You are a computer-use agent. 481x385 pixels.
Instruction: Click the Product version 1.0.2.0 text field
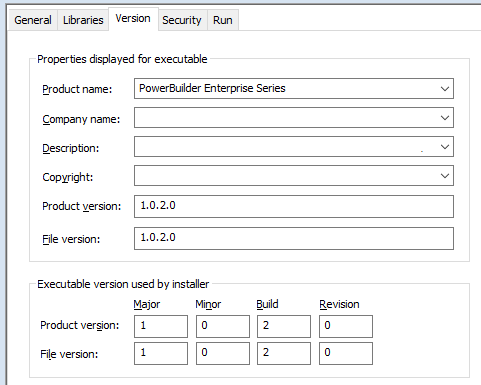(x=294, y=206)
